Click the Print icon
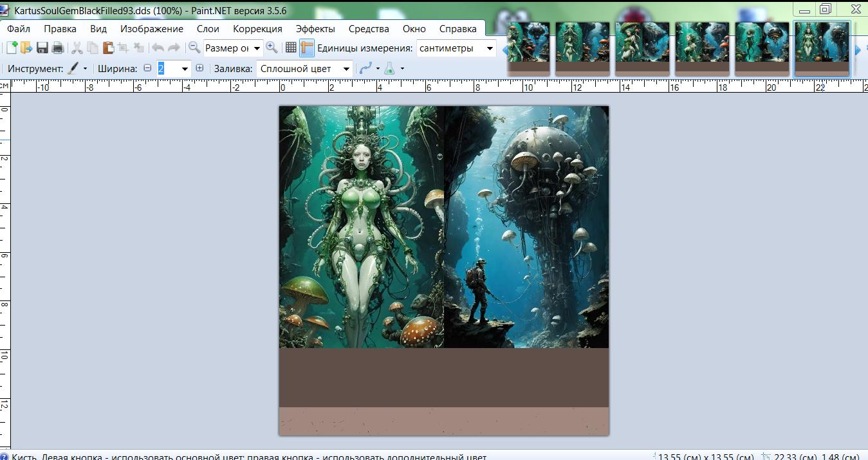Image resolution: width=868 pixels, height=460 pixels. (57, 48)
